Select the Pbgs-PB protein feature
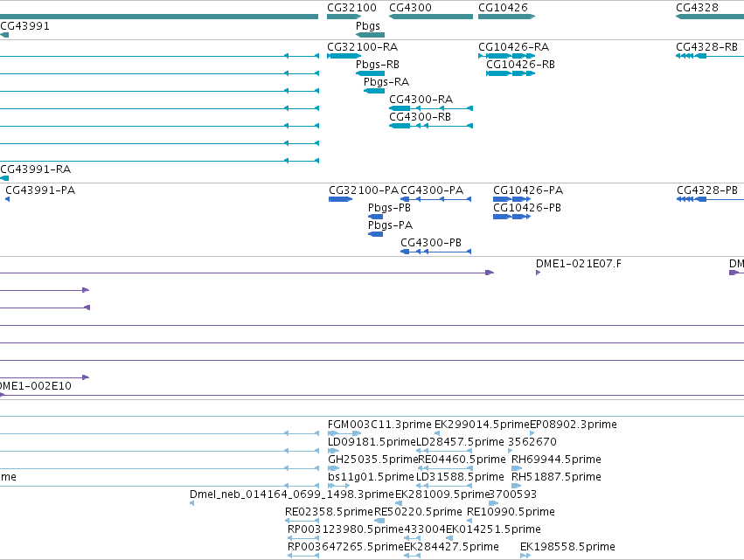 point(375,217)
